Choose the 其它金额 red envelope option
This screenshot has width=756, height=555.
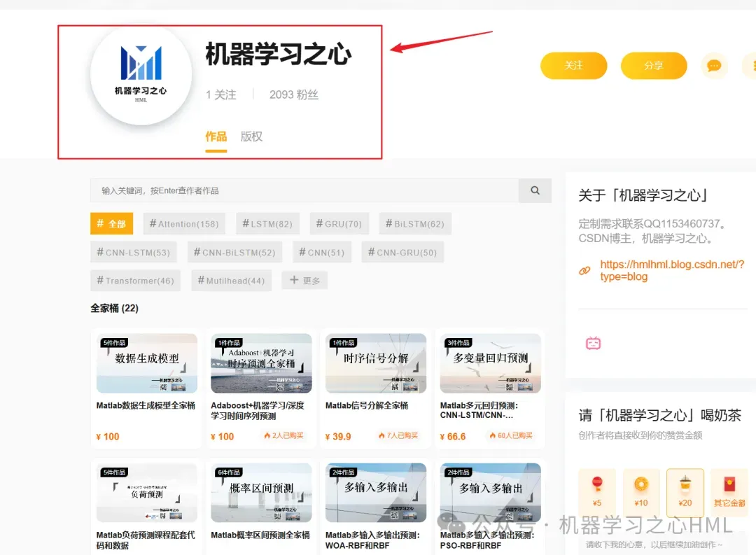[x=729, y=492]
